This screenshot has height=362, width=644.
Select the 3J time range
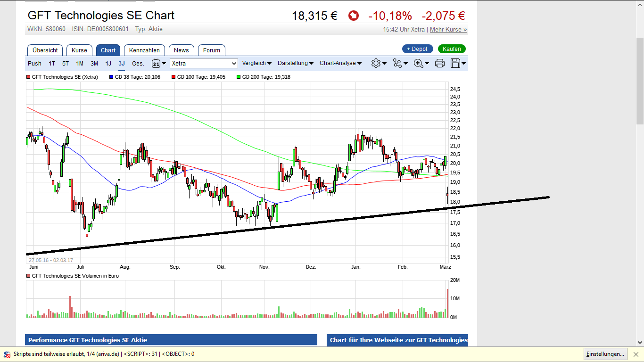pos(122,64)
